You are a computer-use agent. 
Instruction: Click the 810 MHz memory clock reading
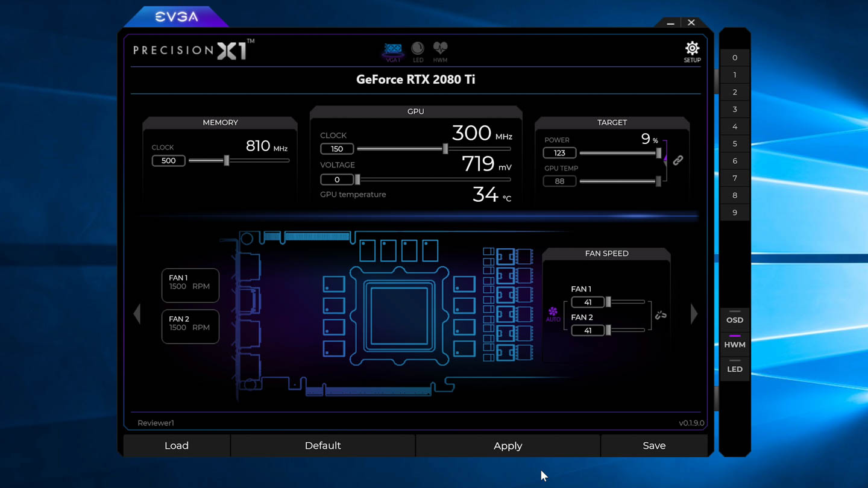pyautogui.click(x=267, y=146)
